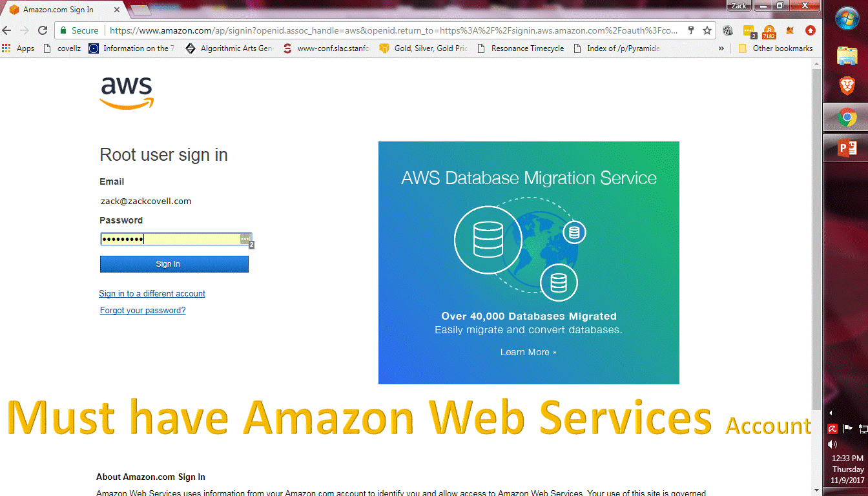Open network connection tray icon
868x496 pixels.
863,428
